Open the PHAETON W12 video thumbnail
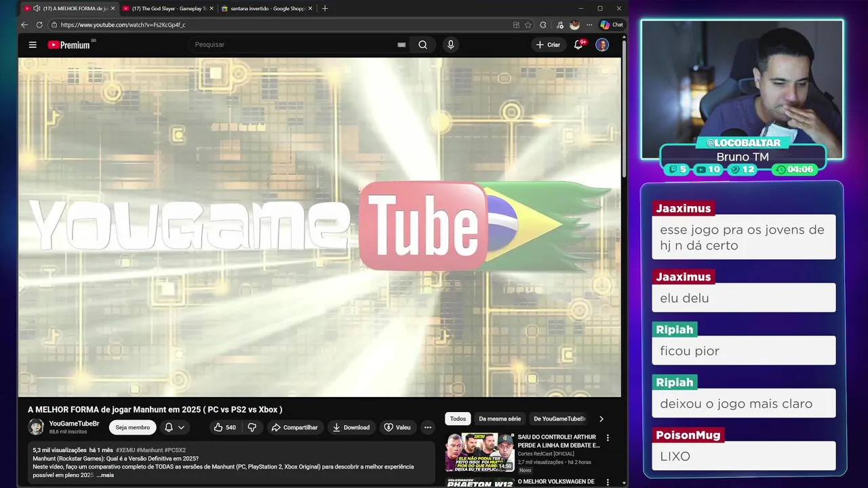The height and width of the screenshot is (488, 868). [x=479, y=482]
